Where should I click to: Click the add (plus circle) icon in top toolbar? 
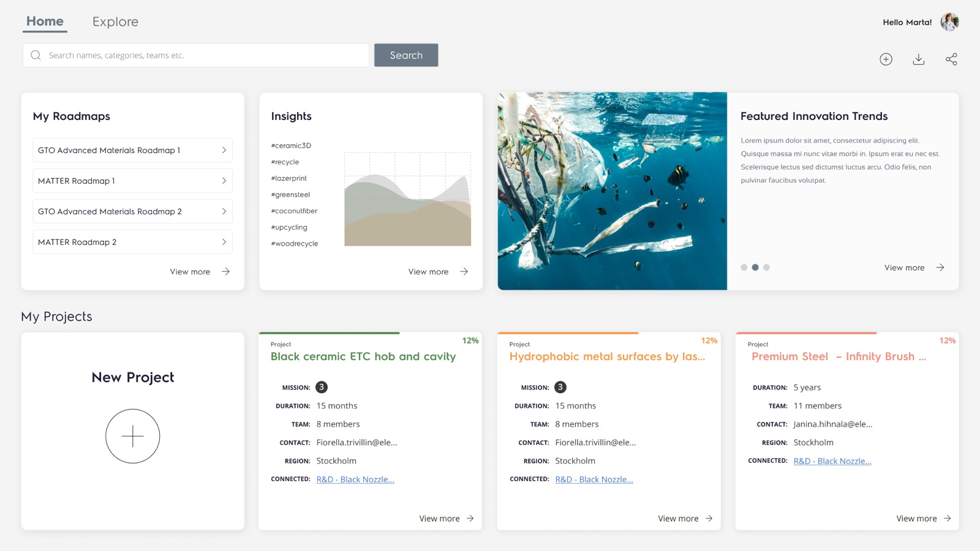[886, 59]
